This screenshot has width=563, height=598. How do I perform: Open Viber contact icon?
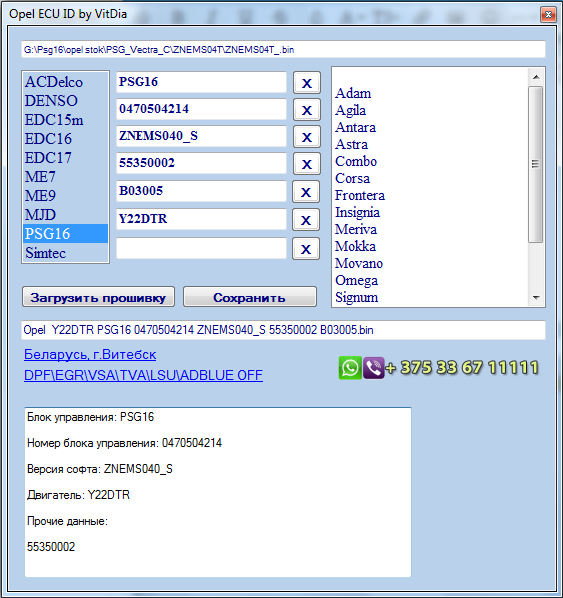[373, 368]
